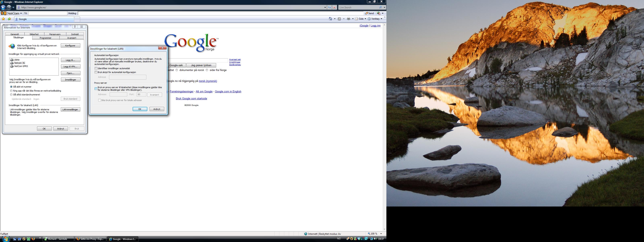Viewport: 644px width, 242px height.
Task: Switch to the Sikkerhet tab
Action: pos(34,34)
